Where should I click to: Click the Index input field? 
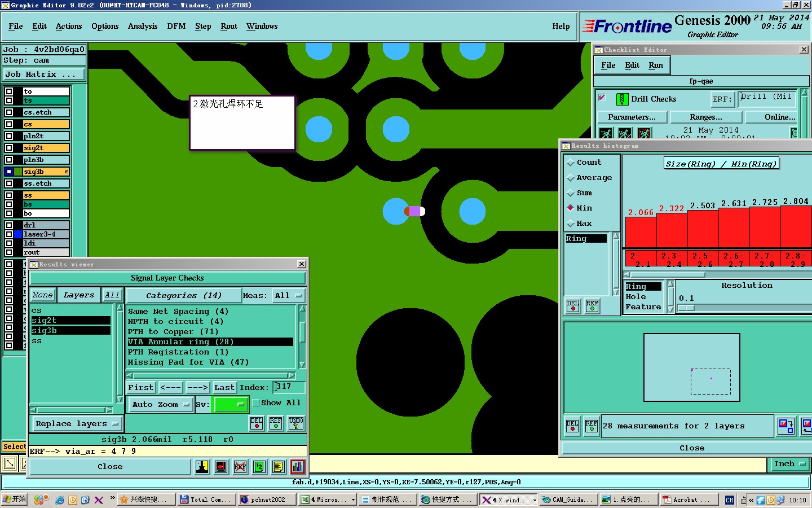tap(289, 387)
